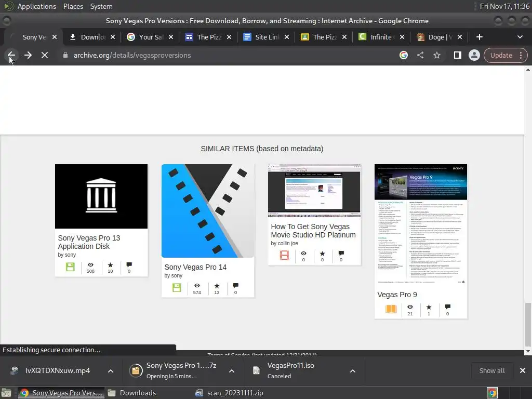Open Sony Vegas Pro 13 Application Disk thumbnail

tap(101, 196)
